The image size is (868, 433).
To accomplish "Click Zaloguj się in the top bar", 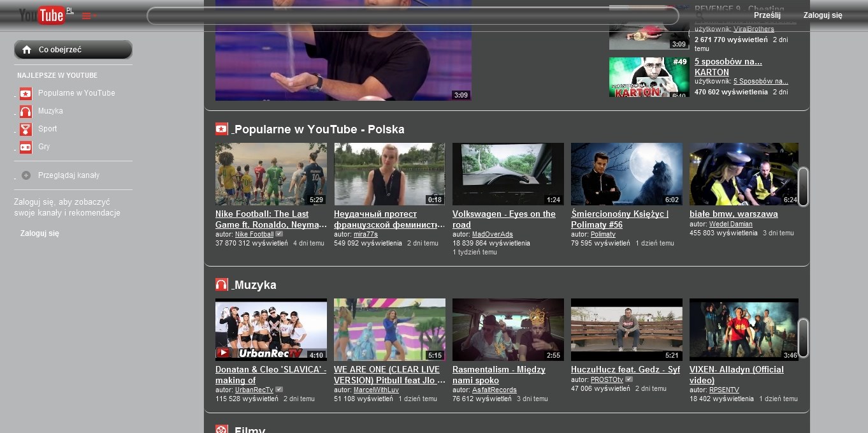I will (x=823, y=15).
